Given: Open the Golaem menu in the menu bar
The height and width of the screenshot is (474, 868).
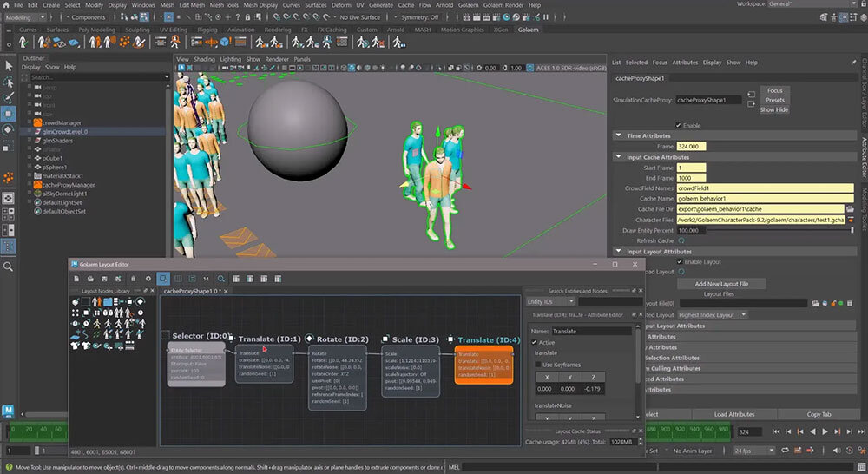Looking at the screenshot, I should [468, 5].
